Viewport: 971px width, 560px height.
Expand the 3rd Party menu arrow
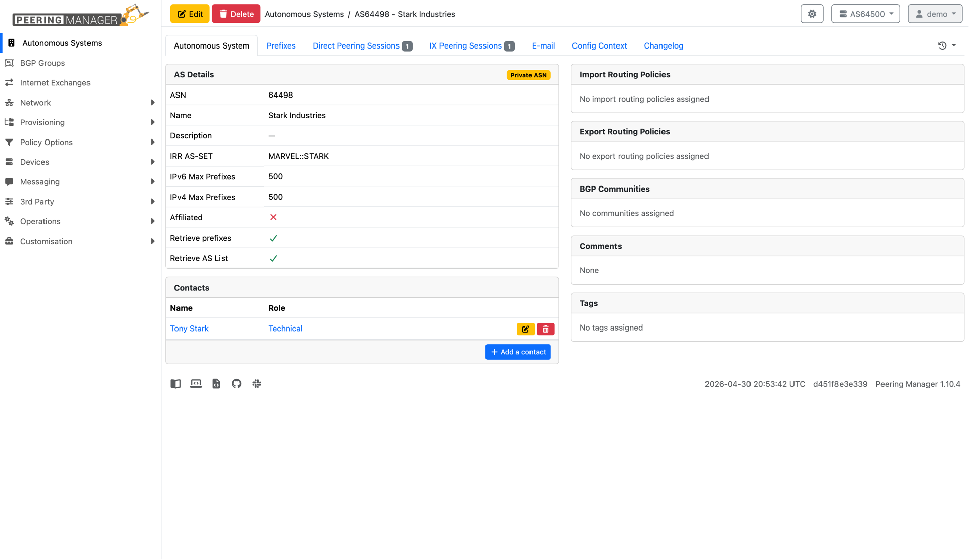(153, 202)
